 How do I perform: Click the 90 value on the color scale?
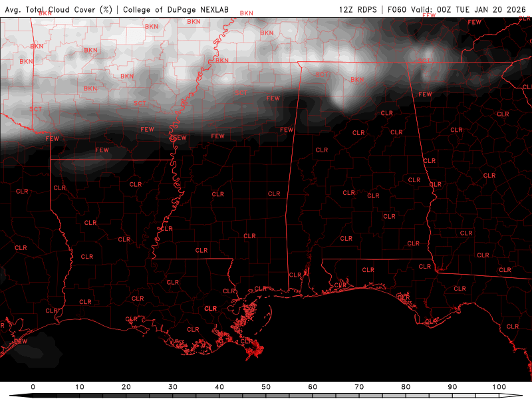[x=452, y=387]
